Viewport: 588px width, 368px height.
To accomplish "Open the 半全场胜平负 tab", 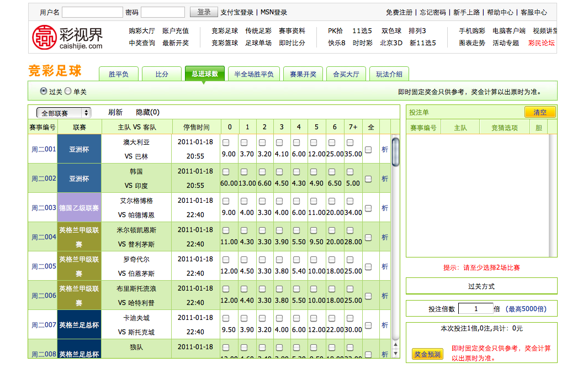I will 253,74.
